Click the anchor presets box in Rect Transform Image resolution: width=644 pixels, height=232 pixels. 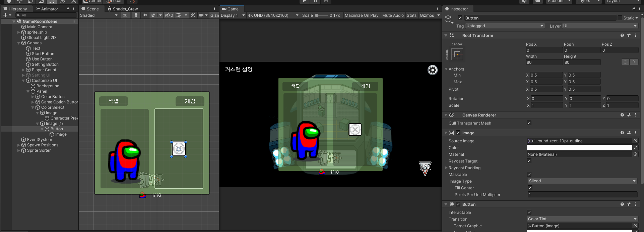click(457, 54)
